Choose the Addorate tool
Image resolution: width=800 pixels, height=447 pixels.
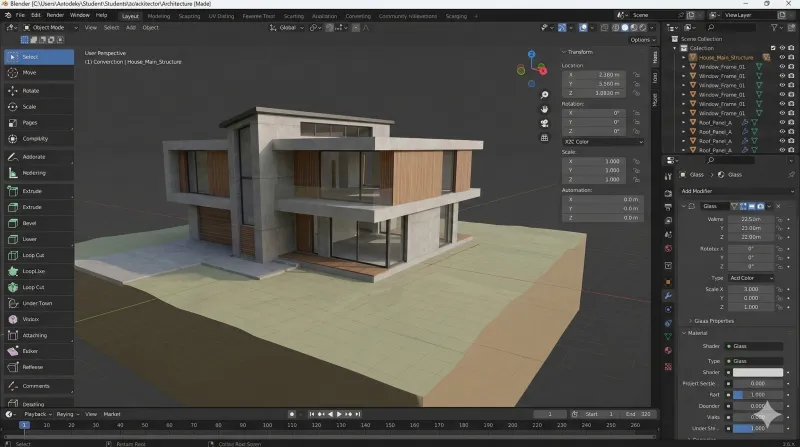[39, 157]
